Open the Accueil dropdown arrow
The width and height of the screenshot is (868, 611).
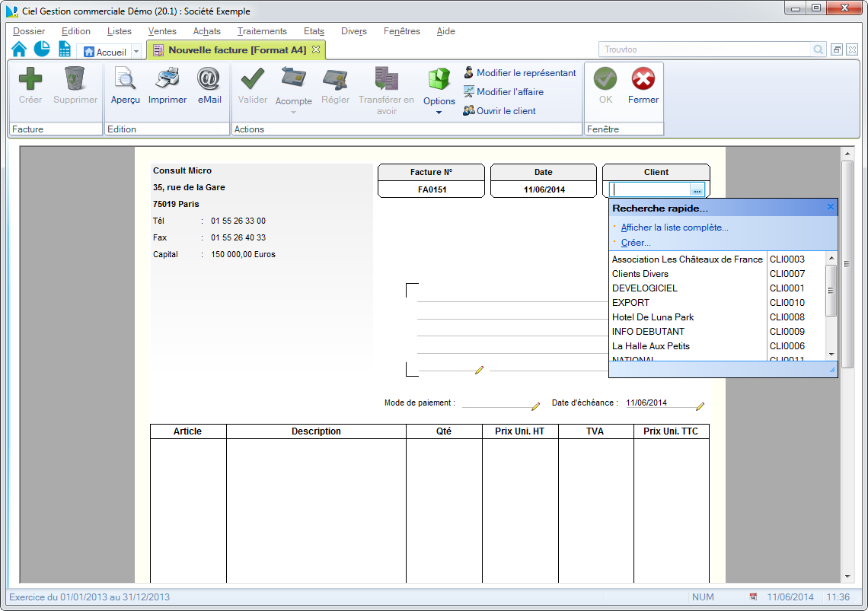[x=136, y=52]
